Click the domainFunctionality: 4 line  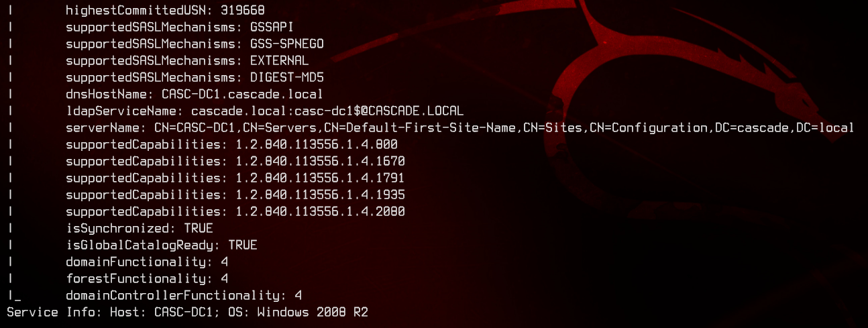(147, 262)
